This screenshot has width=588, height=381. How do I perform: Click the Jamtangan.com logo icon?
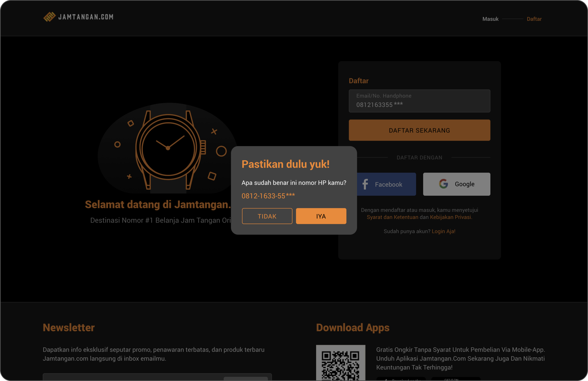[x=49, y=17]
